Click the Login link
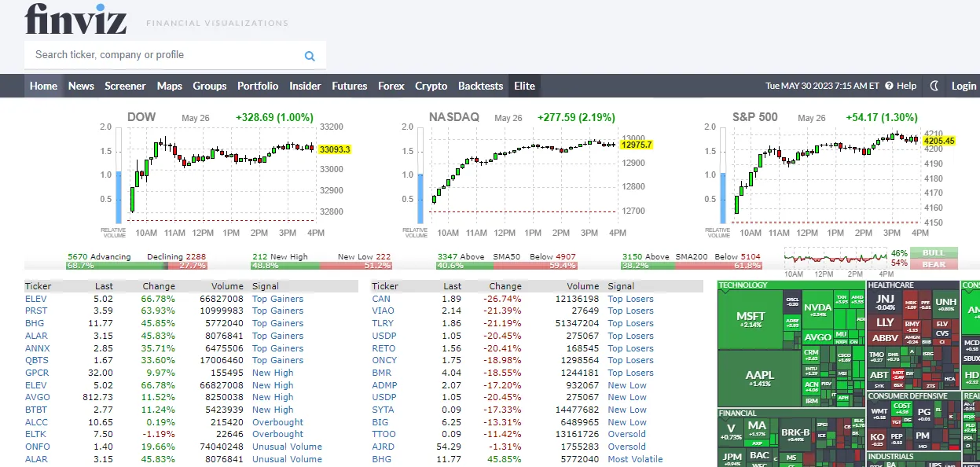The image size is (980, 467). (x=964, y=86)
